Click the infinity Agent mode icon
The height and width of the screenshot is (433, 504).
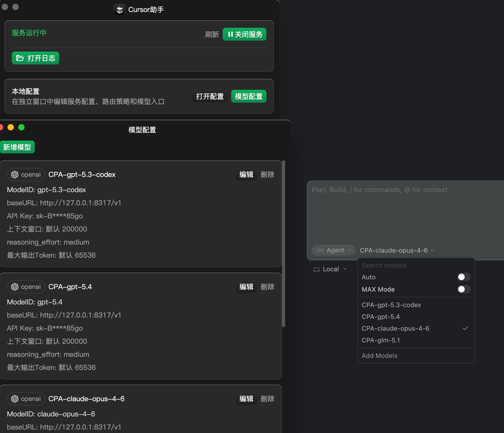pyautogui.click(x=320, y=250)
